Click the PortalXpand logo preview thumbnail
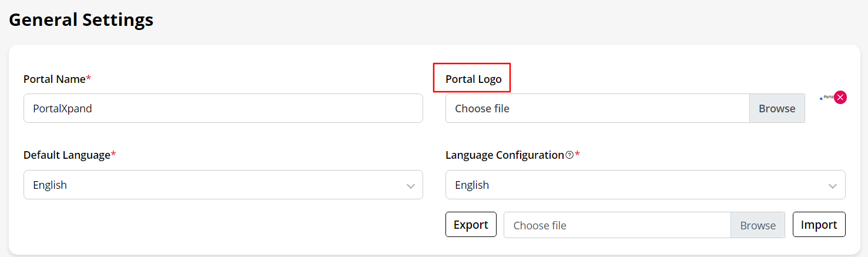 826,98
